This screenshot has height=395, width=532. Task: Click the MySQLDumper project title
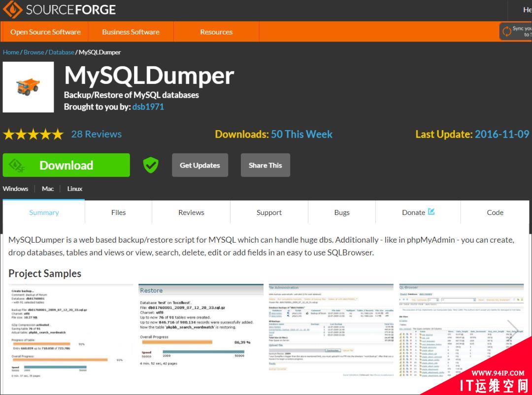click(x=149, y=75)
